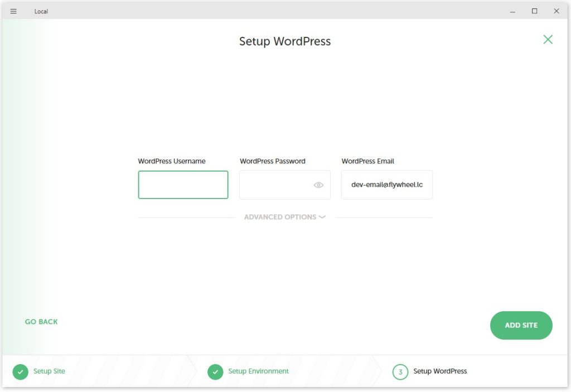Click the chevron beside Advanced Options
Screen dimensions: 571x392
(322, 217)
